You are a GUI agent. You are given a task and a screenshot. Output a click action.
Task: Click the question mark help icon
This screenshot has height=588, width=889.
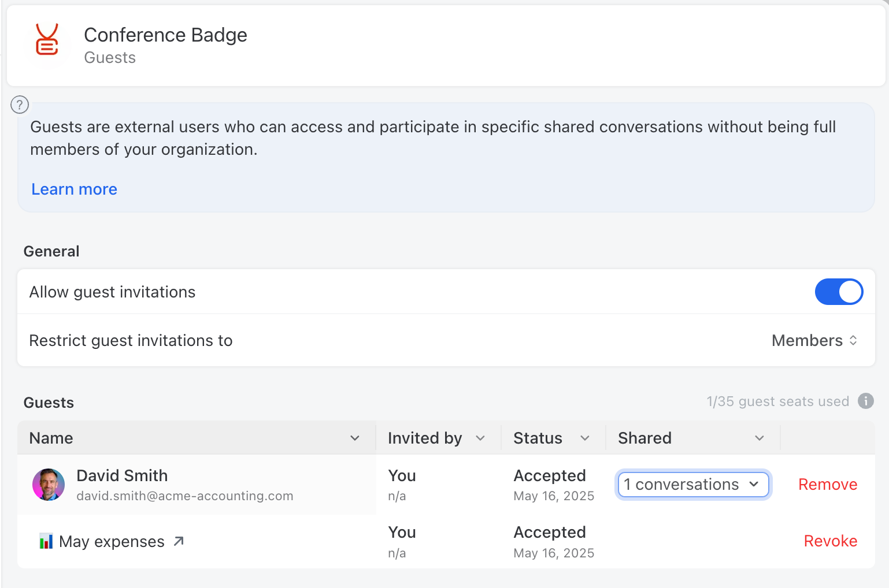click(x=20, y=105)
